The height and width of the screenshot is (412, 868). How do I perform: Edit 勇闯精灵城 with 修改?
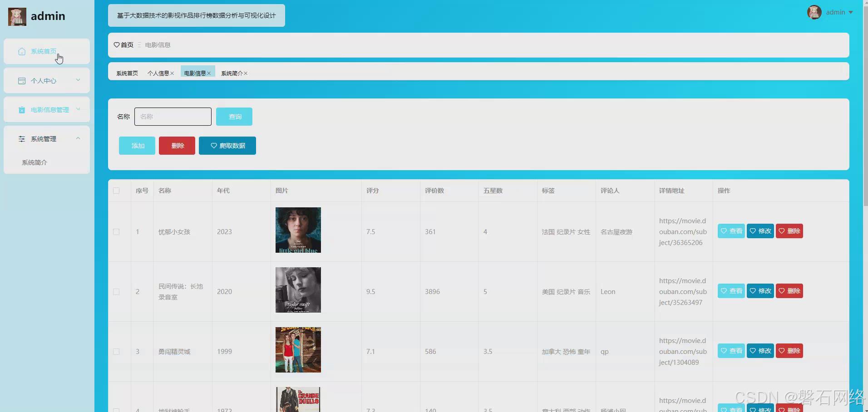760,351
